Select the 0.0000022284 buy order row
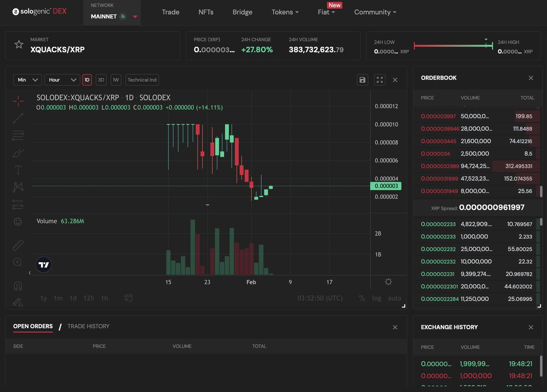The height and width of the screenshot is (392, 547). (476, 299)
